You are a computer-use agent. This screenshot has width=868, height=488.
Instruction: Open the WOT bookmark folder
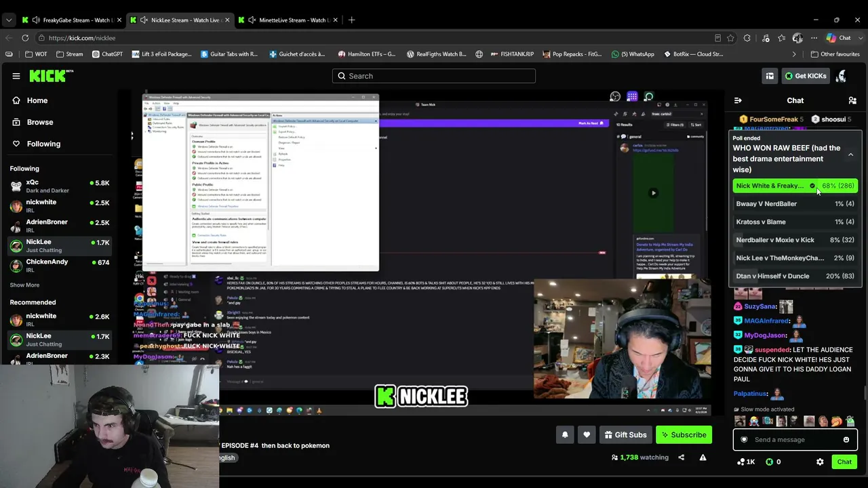[x=36, y=54]
